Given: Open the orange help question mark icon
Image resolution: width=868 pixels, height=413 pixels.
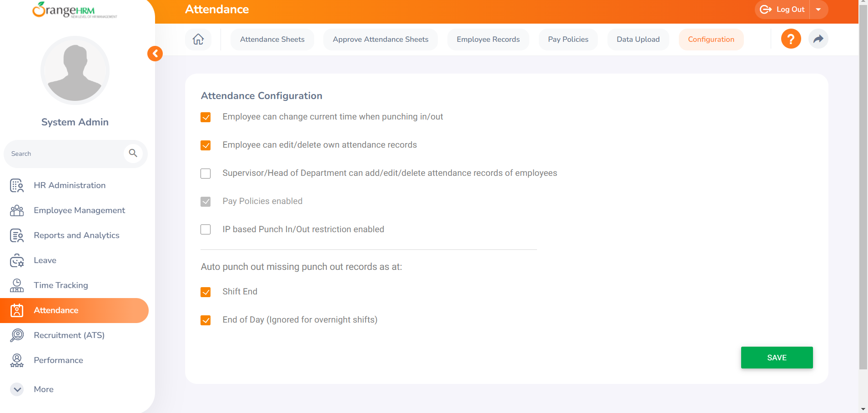Looking at the screenshot, I should [x=791, y=39].
